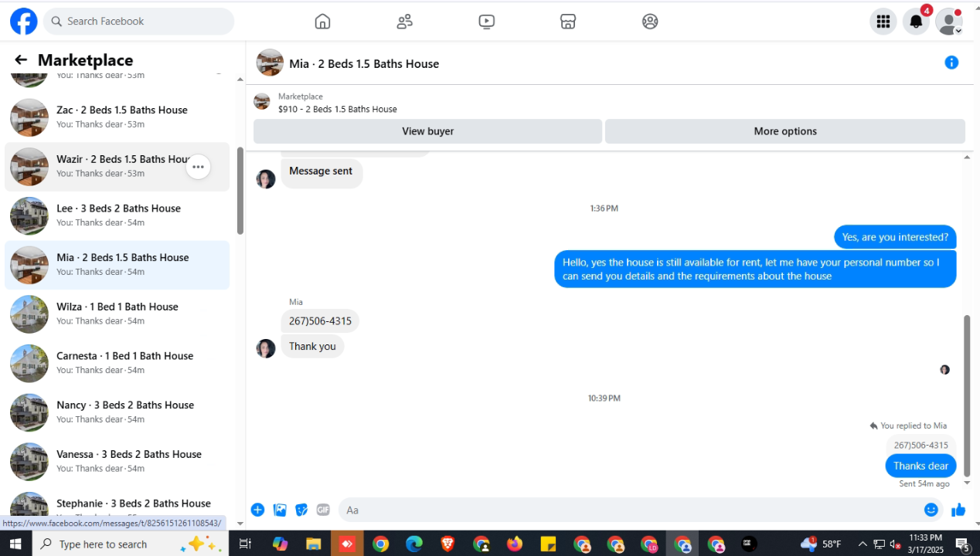980x556 pixels.
Task: Open Task View on taskbar
Action: [x=245, y=544]
